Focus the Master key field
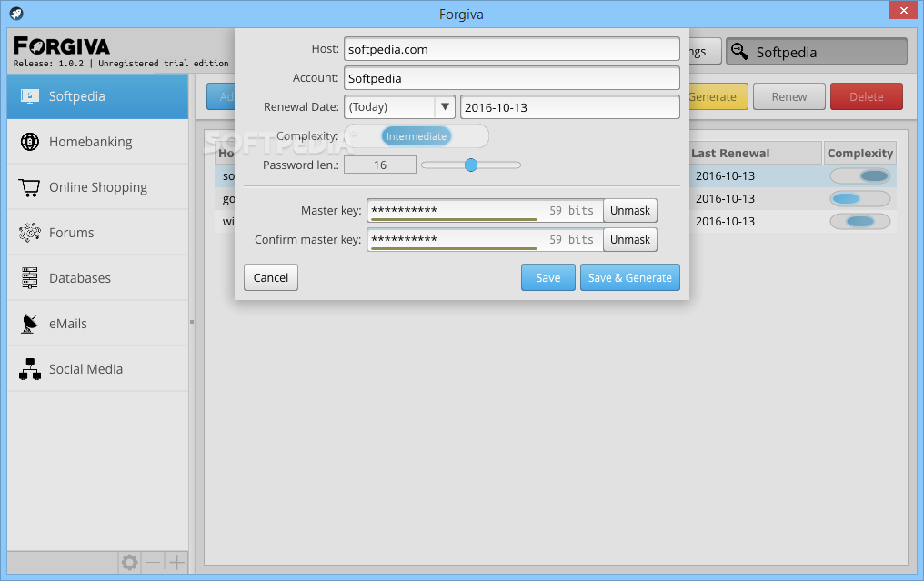 click(485, 210)
